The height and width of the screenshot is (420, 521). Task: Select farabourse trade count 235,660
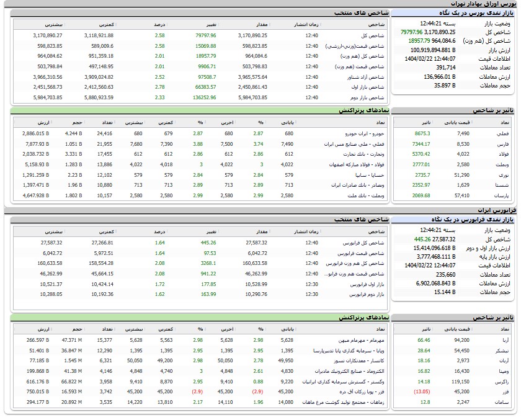pos(445,275)
